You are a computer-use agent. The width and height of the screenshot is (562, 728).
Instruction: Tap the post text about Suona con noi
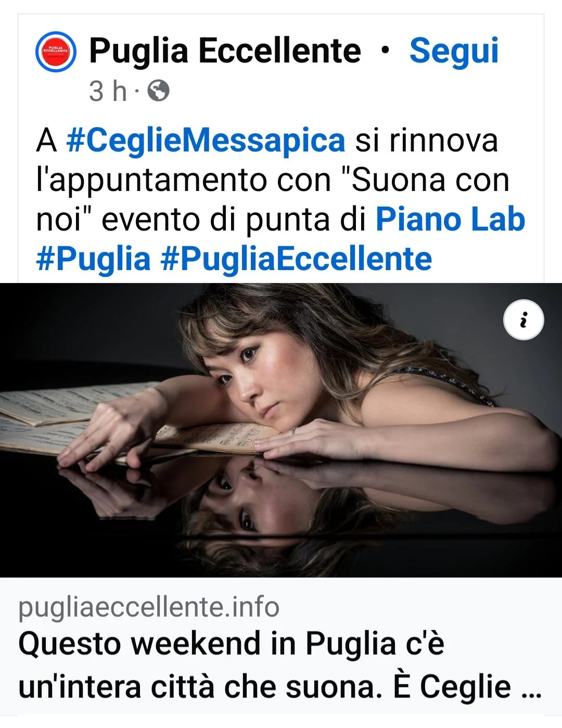281,200
